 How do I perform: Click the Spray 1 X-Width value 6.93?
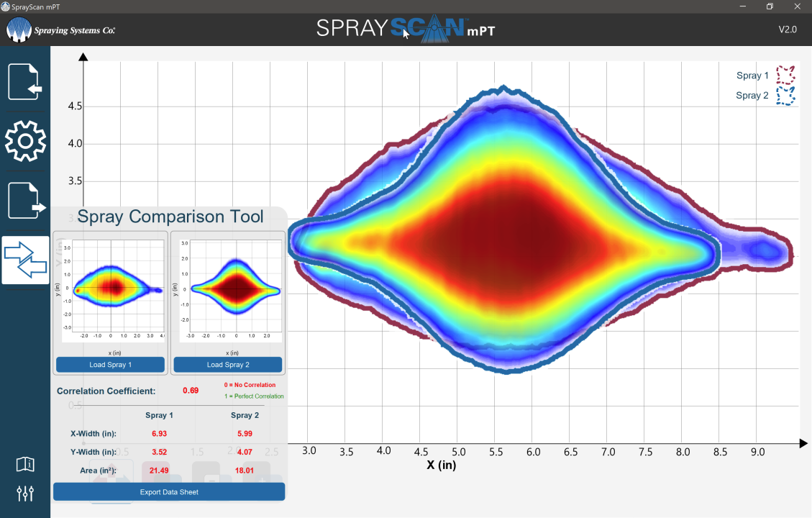click(159, 433)
